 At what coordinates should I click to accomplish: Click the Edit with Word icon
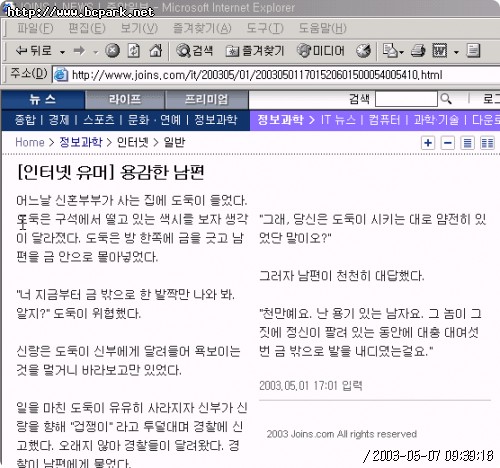tap(440, 51)
